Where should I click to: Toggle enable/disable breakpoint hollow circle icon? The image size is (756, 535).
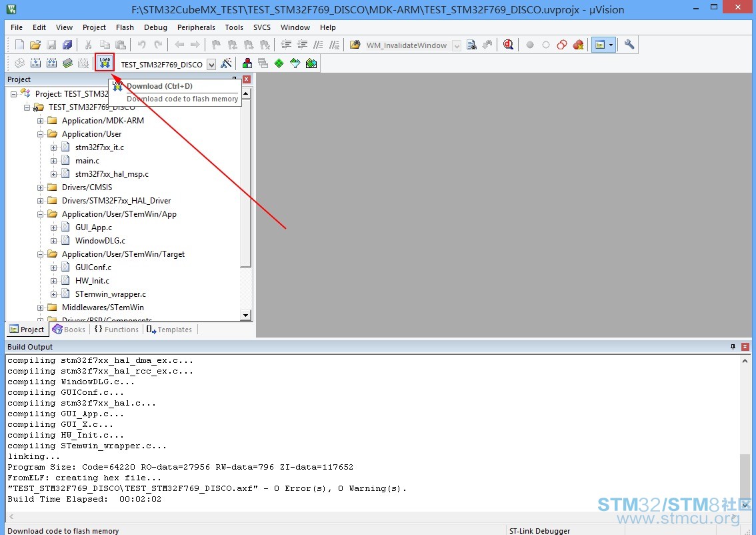tap(546, 45)
